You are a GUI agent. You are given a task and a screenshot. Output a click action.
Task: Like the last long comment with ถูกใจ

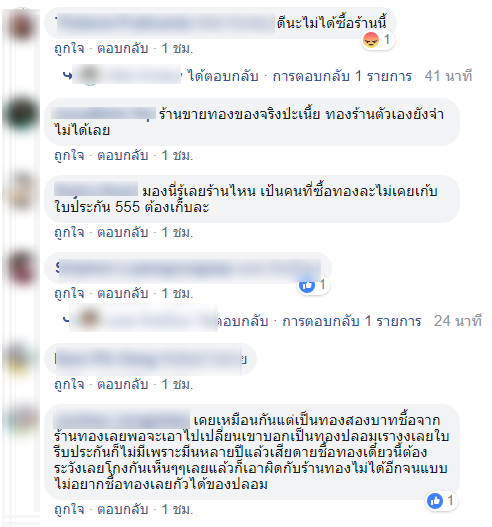coord(69,510)
